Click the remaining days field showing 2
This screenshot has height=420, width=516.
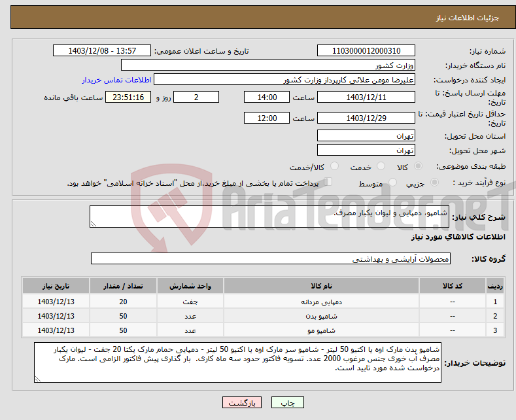pyautogui.click(x=196, y=97)
